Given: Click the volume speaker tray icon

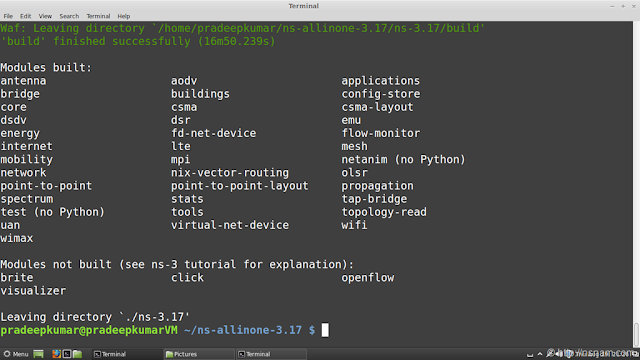Looking at the screenshot, I should click(559, 354).
